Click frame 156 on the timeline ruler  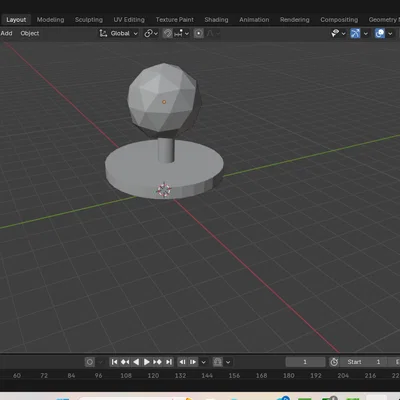234,376
